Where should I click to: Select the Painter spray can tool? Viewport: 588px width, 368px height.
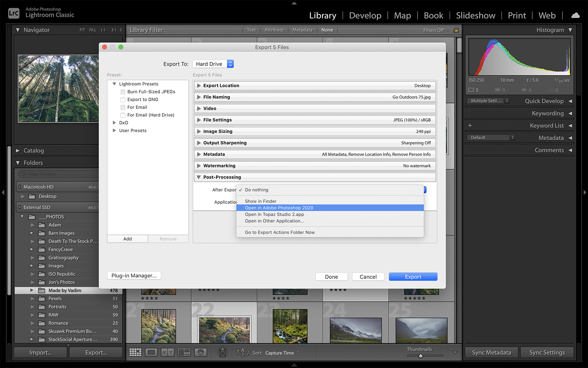(223, 352)
